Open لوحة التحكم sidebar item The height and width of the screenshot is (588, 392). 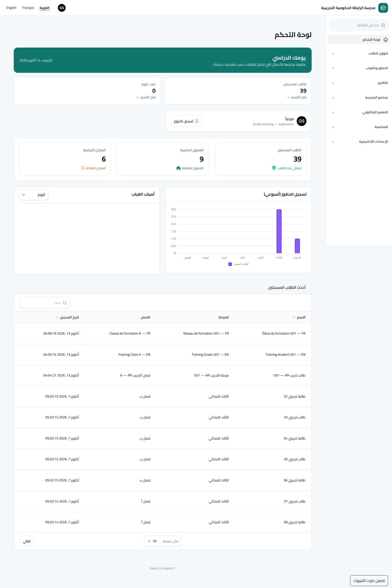tap(359, 39)
